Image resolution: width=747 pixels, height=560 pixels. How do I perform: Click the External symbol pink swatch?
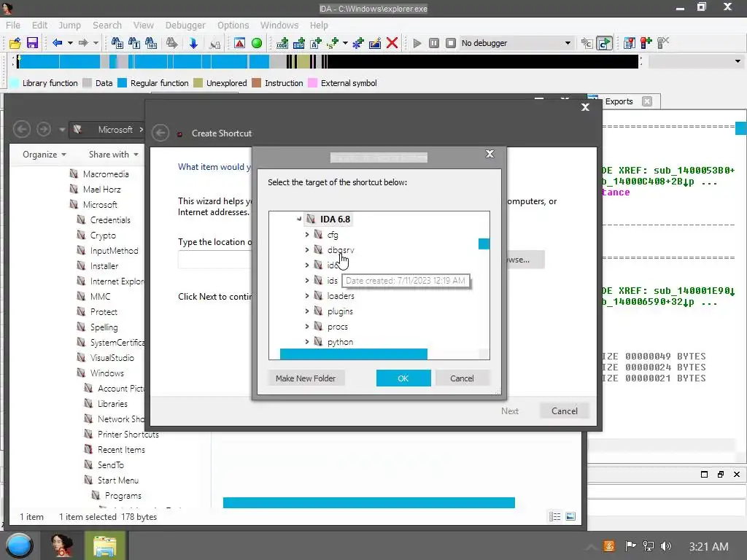click(312, 83)
